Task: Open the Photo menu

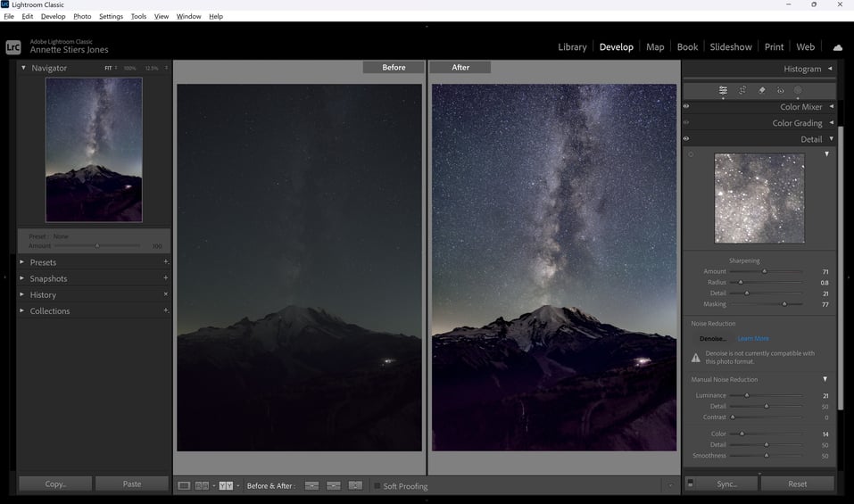Action: 82,16
